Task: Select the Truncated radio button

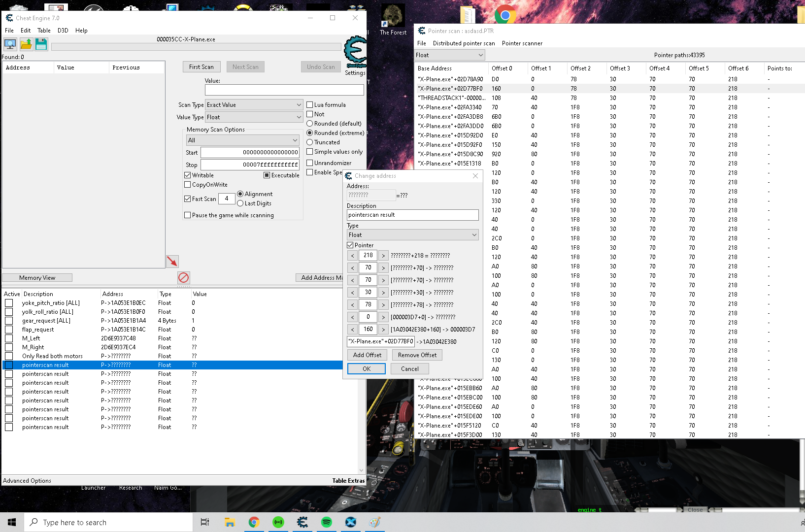Action: coord(310,142)
